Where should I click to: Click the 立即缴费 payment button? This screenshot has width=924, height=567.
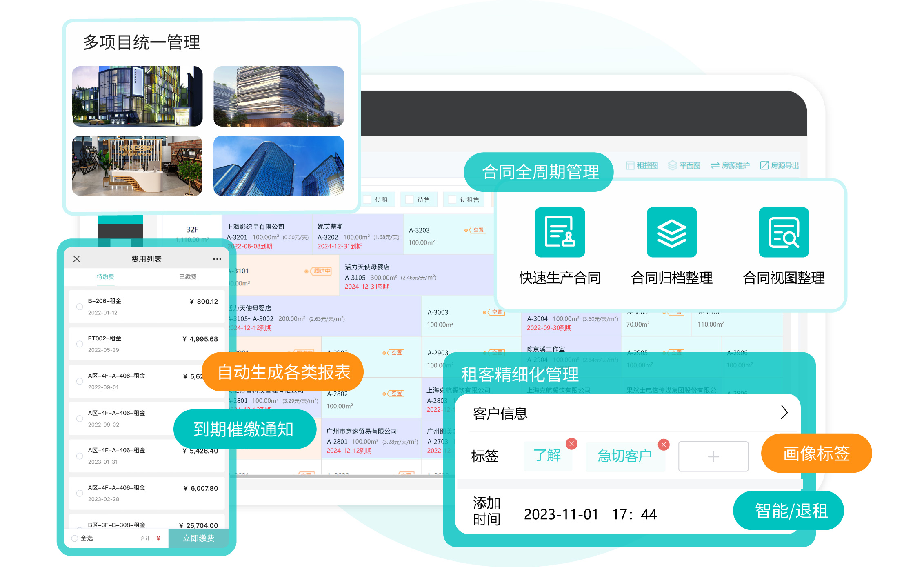pos(199,538)
